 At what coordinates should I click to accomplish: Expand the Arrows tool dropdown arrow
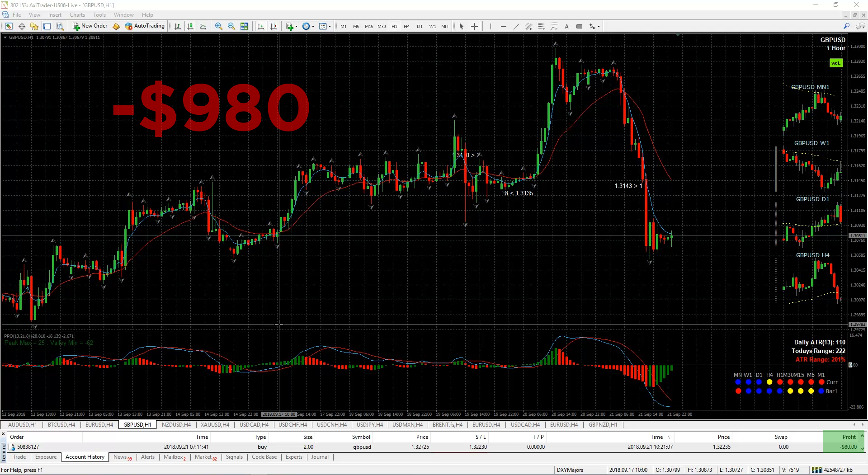pos(599,26)
